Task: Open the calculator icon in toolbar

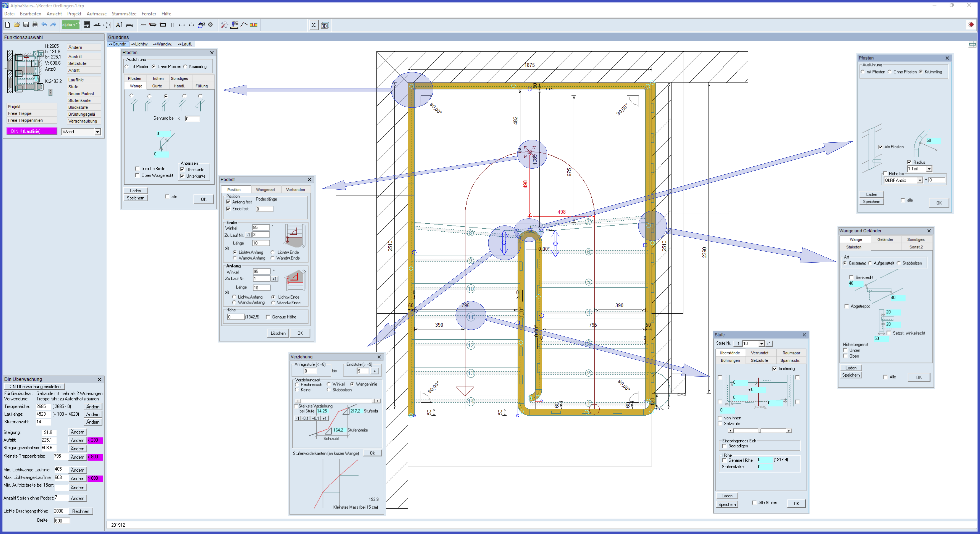Action: tap(87, 25)
